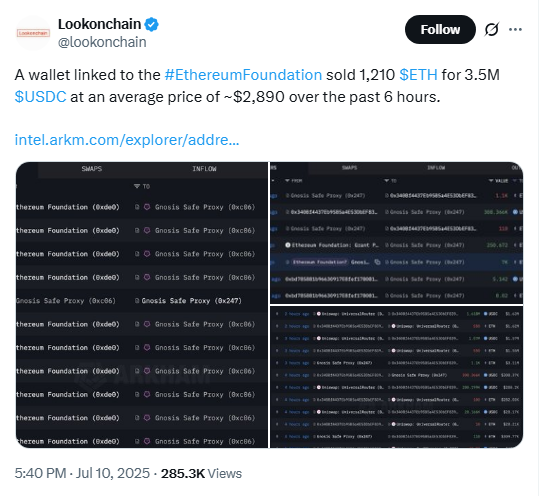The width and height of the screenshot is (541, 496).
Task: Click the SWAPS tab in left image
Action: (x=91, y=169)
